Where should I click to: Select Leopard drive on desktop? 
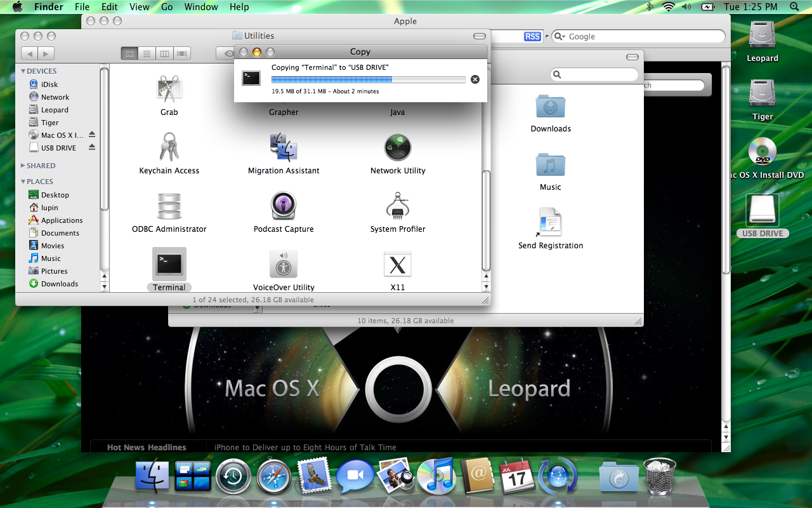(763, 35)
